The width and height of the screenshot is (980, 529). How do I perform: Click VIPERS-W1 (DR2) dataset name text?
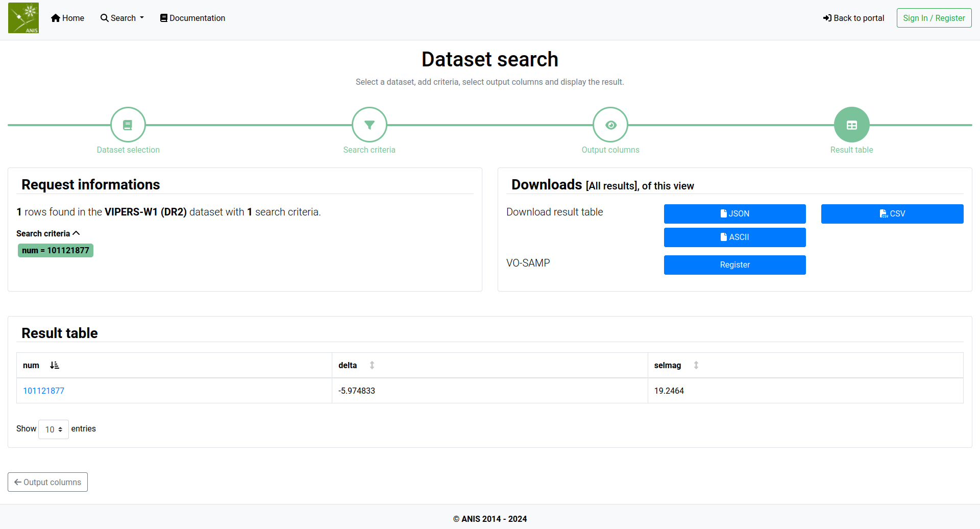tap(145, 212)
